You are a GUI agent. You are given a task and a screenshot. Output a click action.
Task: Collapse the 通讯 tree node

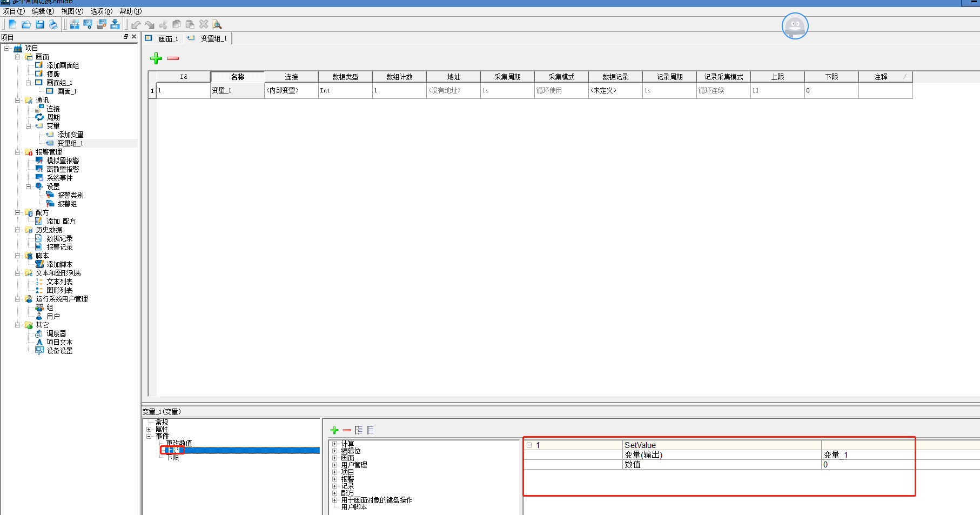18,100
